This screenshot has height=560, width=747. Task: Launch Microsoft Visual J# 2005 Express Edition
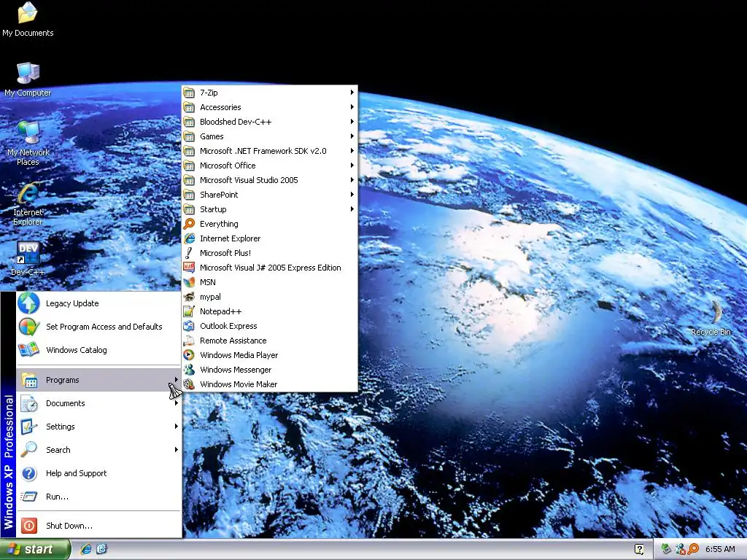270,268
